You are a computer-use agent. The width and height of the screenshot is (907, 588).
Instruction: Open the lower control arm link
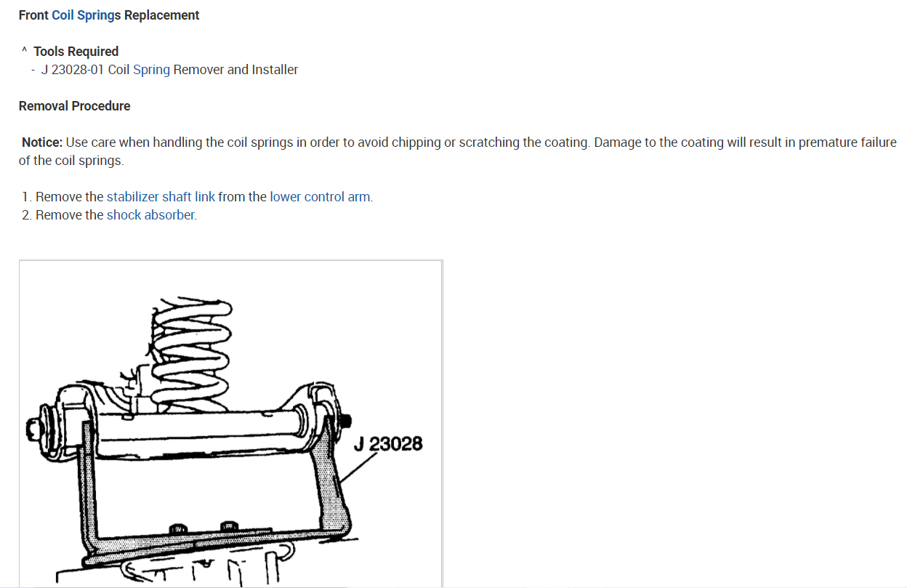[320, 197]
